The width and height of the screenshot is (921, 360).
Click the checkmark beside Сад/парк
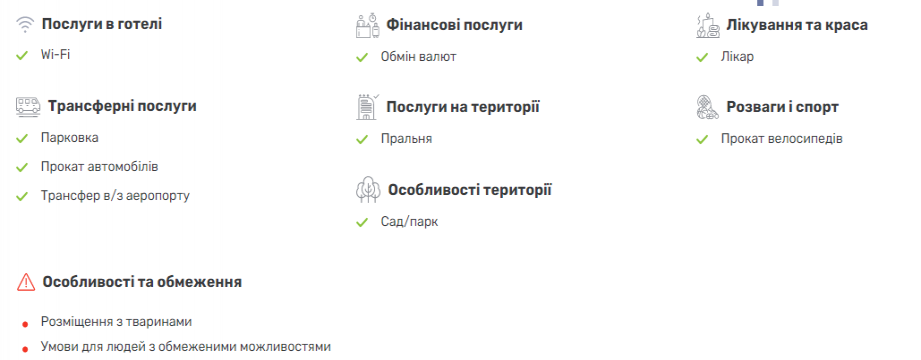pos(362,223)
